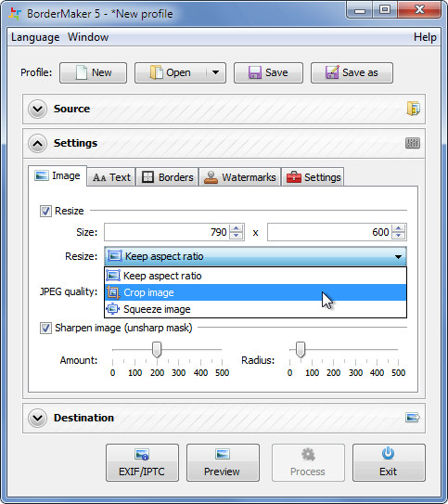The image size is (448, 504).
Task: Click the Settings panel slider icon
Action: [x=413, y=143]
